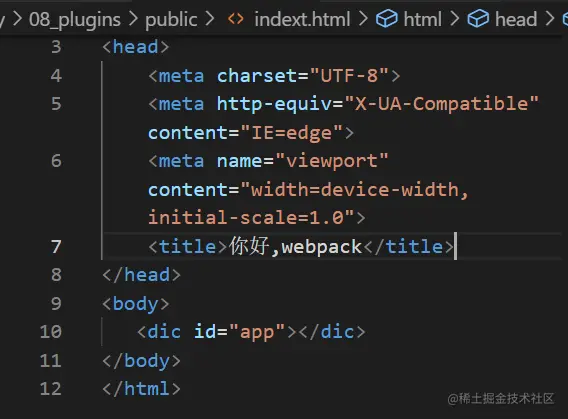Select the html breadcrumb symbol

(422, 19)
